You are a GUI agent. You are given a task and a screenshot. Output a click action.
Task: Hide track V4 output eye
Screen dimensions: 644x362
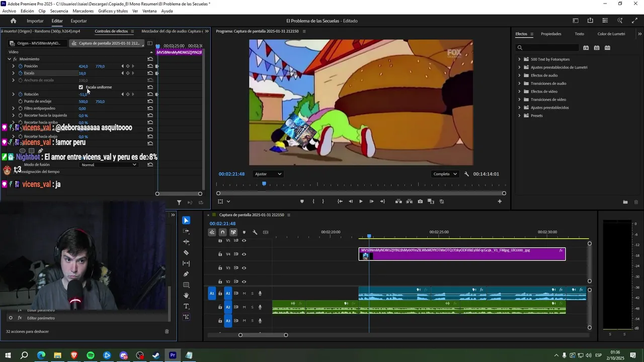pos(244,254)
